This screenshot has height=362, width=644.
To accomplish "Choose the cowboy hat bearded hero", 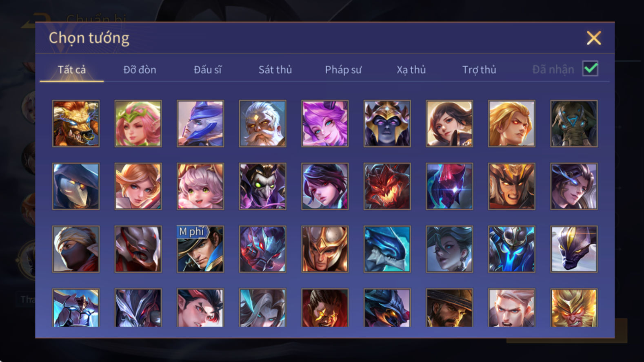I will [x=449, y=308].
